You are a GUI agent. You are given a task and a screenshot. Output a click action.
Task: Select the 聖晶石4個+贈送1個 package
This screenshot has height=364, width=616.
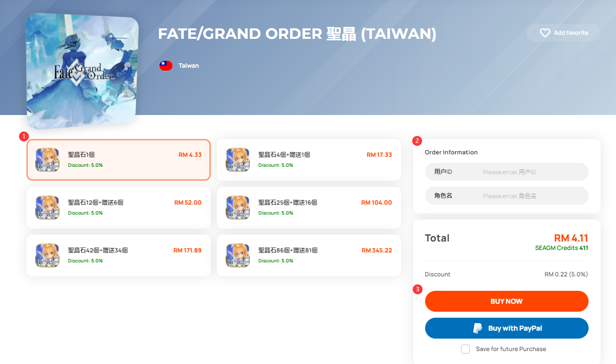pyautogui.click(x=309, y=160)
